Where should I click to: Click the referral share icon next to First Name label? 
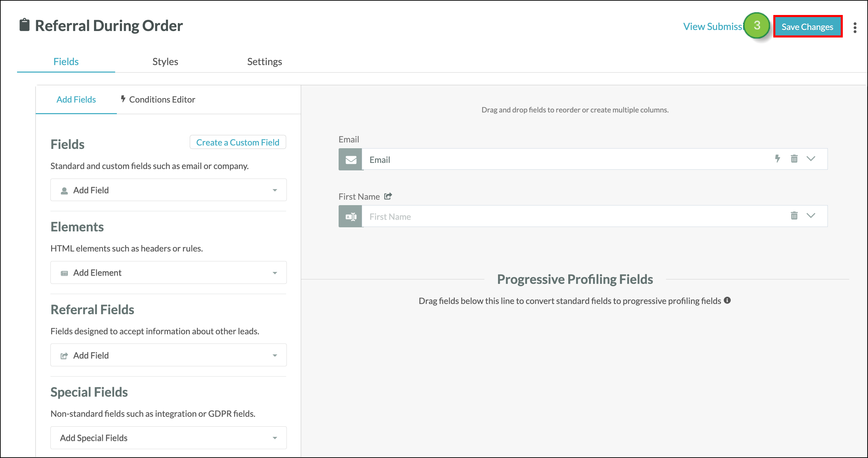(x=388, y=196)
